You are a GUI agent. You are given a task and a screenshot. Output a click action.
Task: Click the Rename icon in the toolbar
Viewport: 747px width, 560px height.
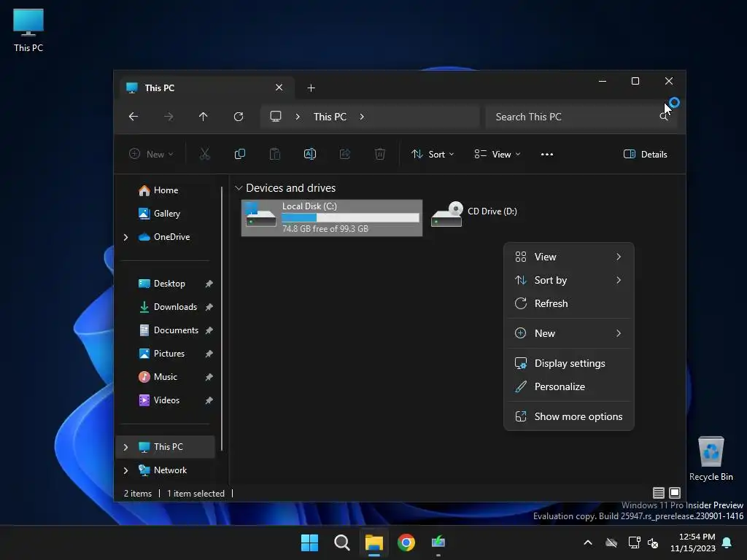tap(309, 154)
